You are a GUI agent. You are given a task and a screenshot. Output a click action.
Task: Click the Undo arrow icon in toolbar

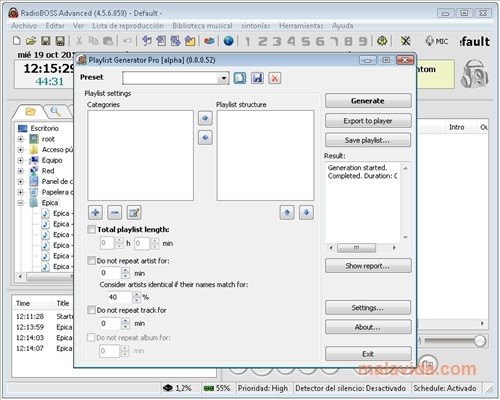click(127, 41)
